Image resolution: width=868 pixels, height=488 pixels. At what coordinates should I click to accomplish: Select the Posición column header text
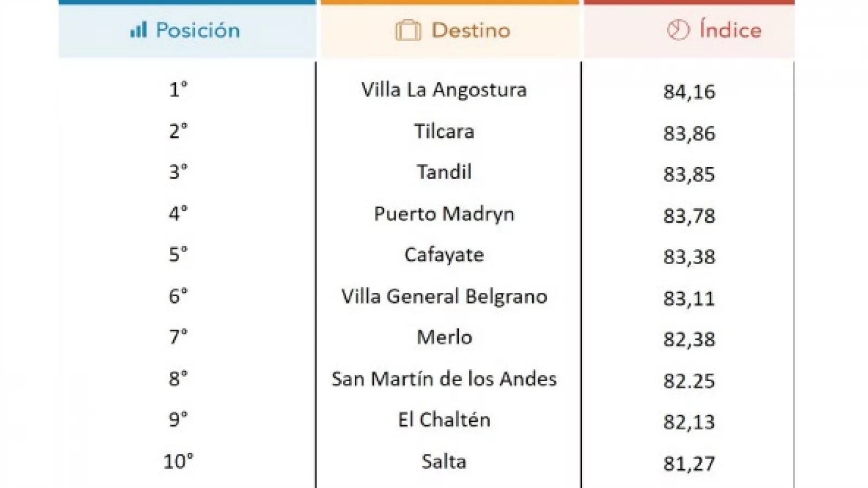point(197,30)
